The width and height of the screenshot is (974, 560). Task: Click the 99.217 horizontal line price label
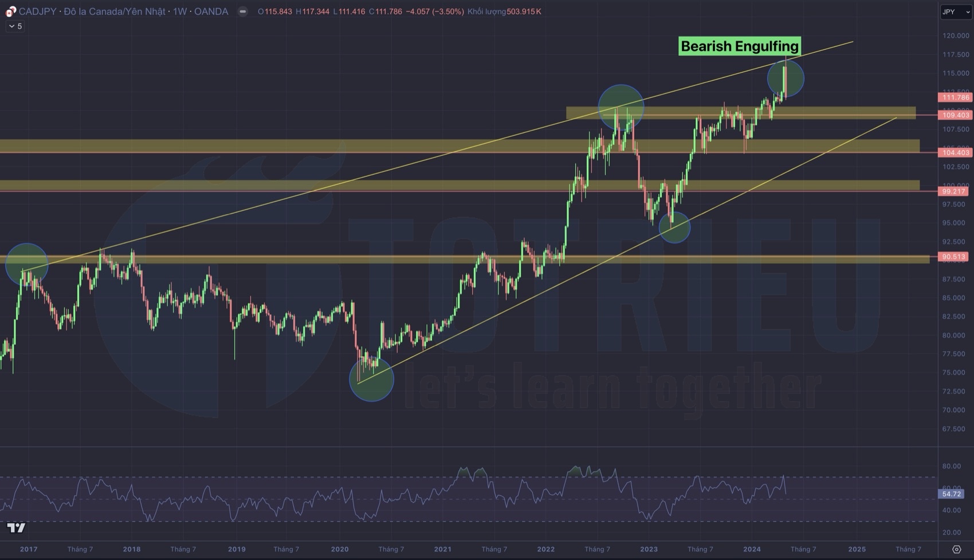[953, 191]
